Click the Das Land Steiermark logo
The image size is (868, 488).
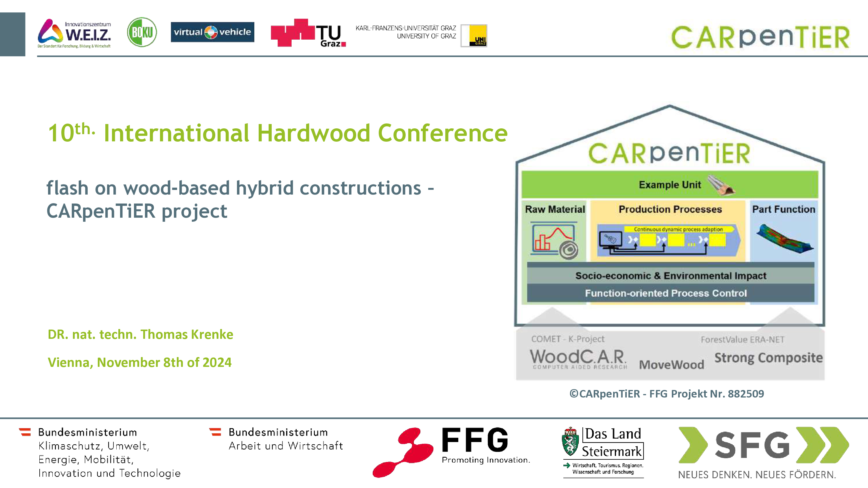603,452
